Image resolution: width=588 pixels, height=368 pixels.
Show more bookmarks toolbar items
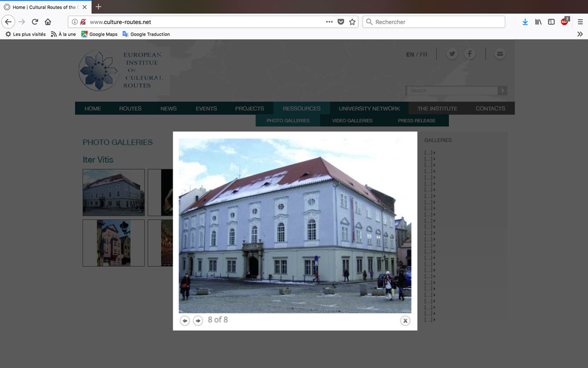click(580, 34)
